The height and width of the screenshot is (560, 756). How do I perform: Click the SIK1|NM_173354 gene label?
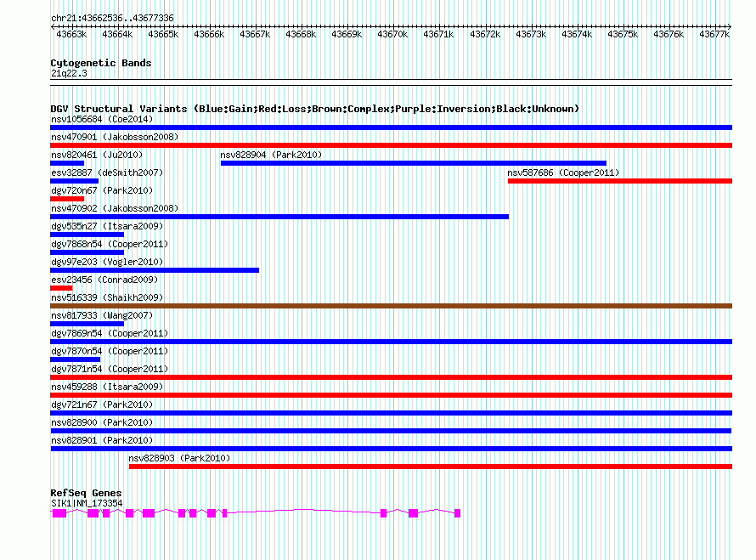pos(87,503)
